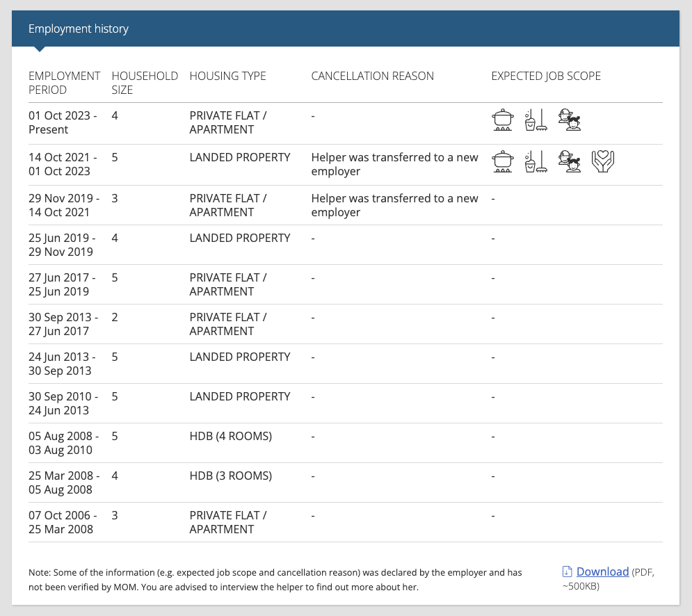Click LANDED PROPERTY in the 25 Jun 2019 row
The image size is (692, 616).
click(x=240, y=238)
